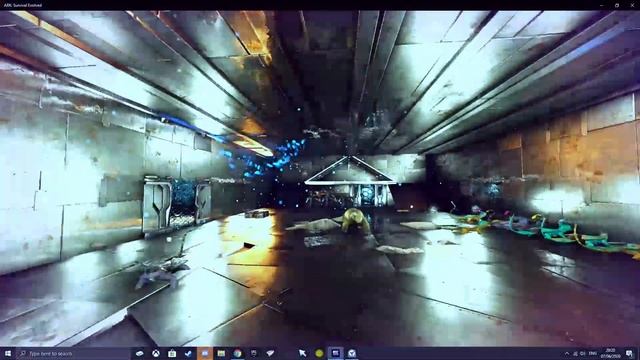Open Steam from the taskbar
This screenshot has width=640, height=360.
click(x=189, y=353)
